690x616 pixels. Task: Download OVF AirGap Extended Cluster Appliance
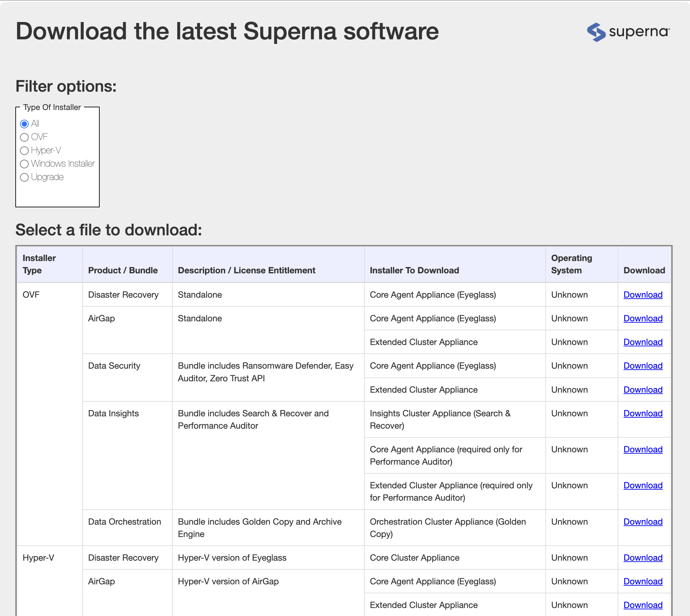point(643,342)
